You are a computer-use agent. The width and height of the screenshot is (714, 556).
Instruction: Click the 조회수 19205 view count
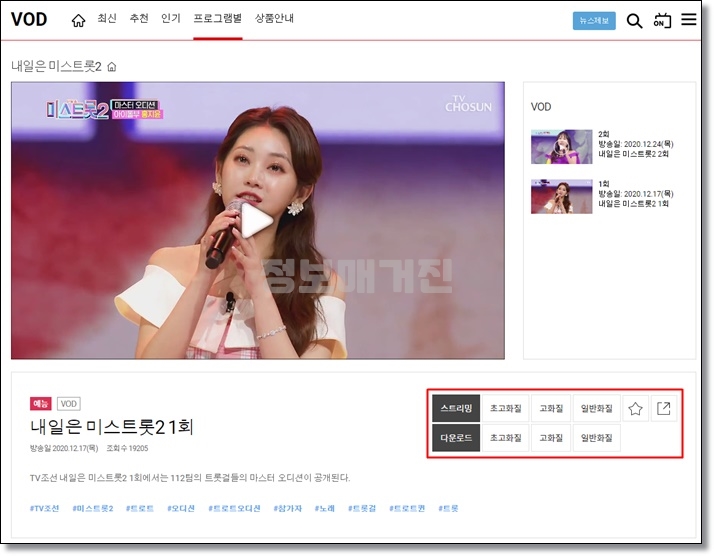(127, 449)
